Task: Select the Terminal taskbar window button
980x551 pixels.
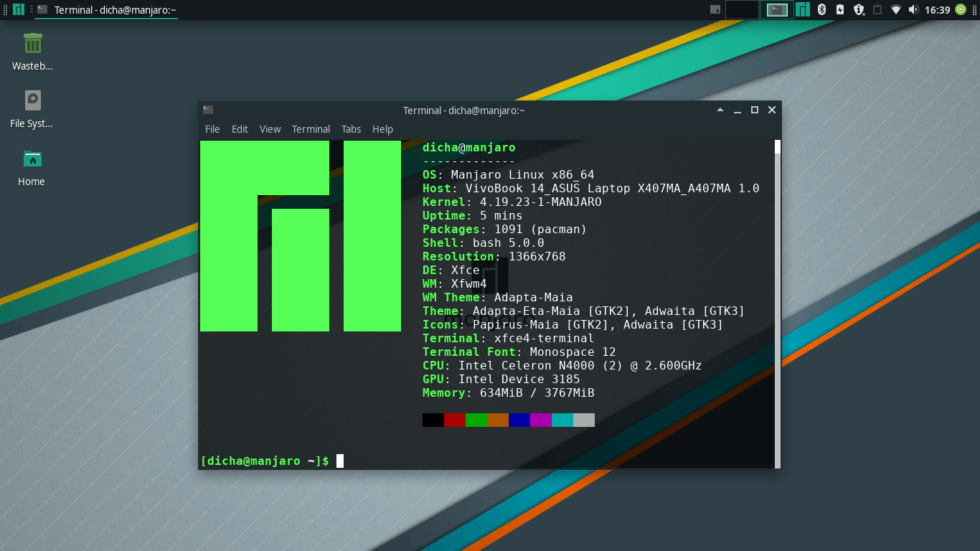Action: click(x=106, y=10)
